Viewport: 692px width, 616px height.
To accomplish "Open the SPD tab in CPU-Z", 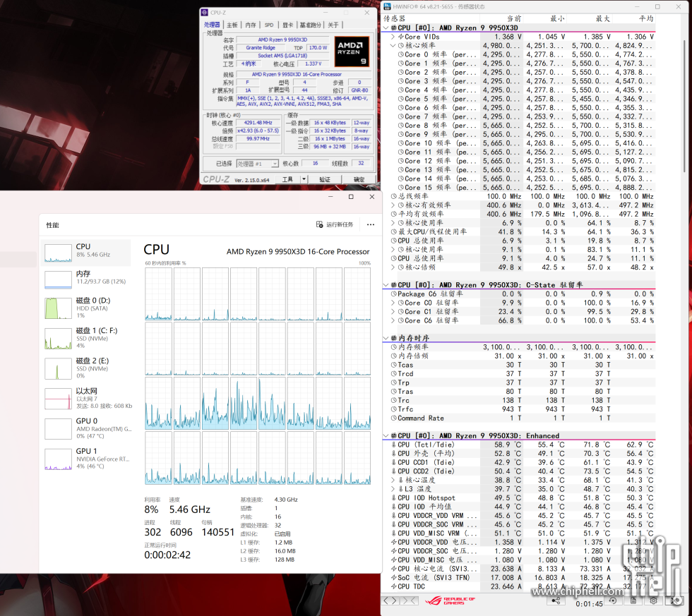I will tap(269, 25).
